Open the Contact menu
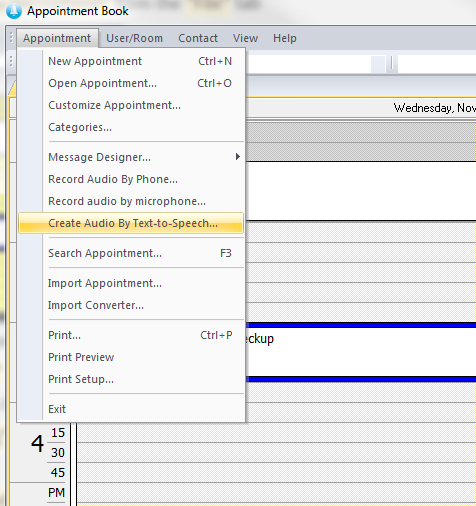476x506 pixels. pos(198,38)
